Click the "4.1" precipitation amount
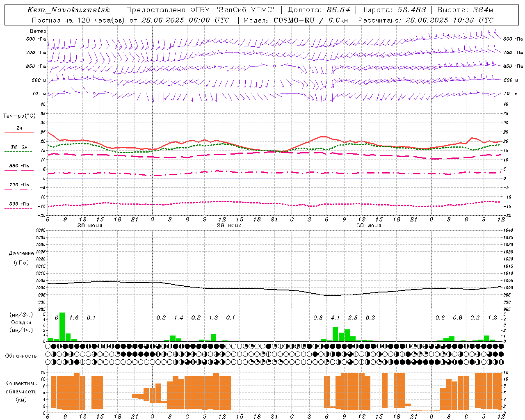525x420 pixels. [x=335, y=318]
